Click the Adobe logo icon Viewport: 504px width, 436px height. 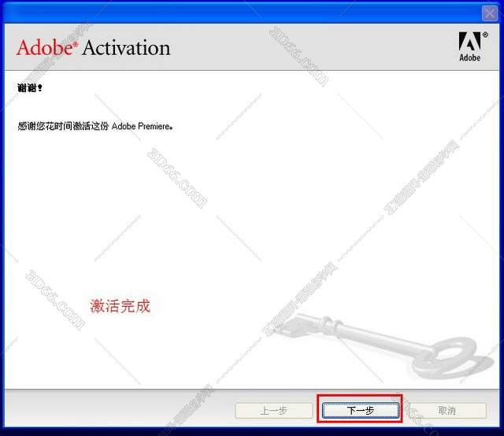(x=471, y=46)
